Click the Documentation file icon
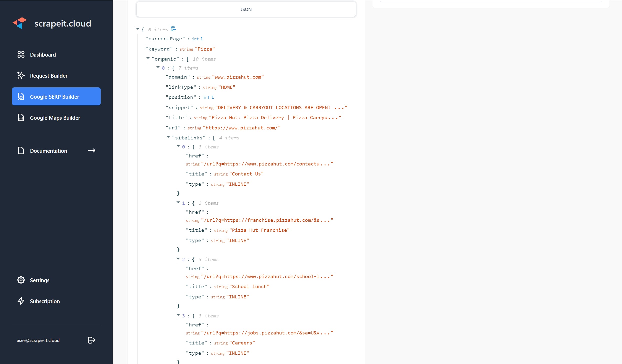This screenshot has height=364, width=622. [x=21, y=150]
